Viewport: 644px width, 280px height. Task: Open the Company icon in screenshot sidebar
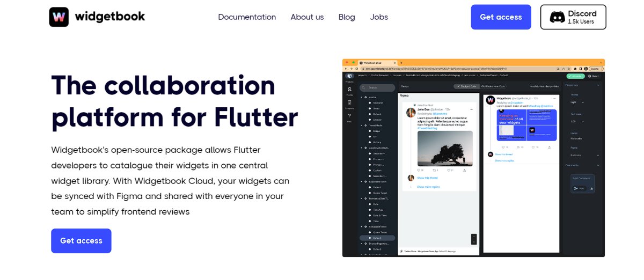click(349, 104)
